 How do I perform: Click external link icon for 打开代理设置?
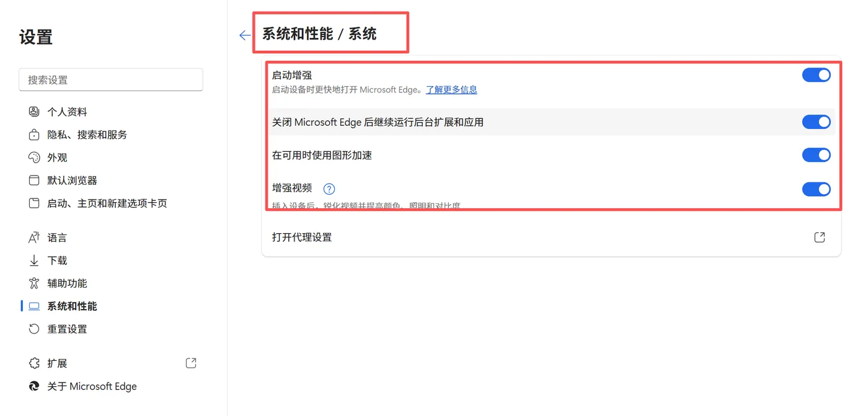pyautogui.click(x=820, y=237)
